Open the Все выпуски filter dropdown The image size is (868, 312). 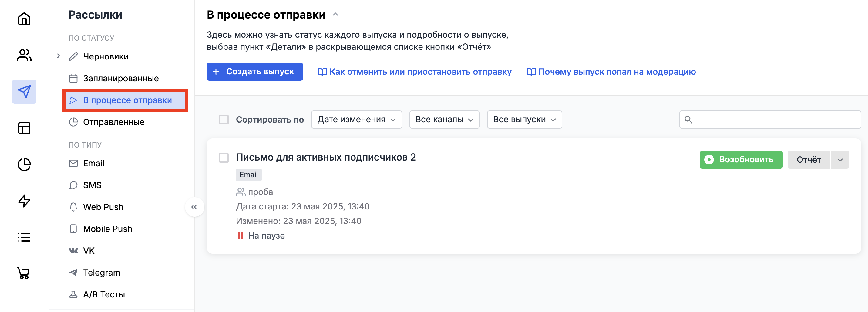pyautogui.click(x=524, y=120)
